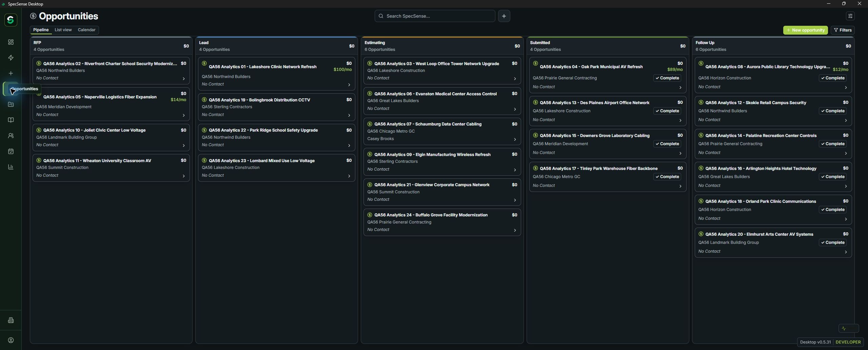
Task: Switch to the Calendar tab
Action: 86,30
